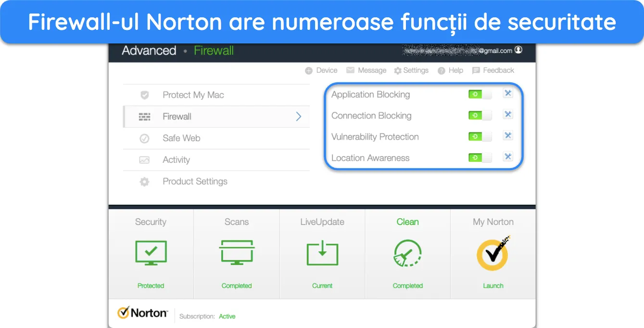Click the Launch link under My Norton
Screen dimensions: 644x328
tap(493, 286)
